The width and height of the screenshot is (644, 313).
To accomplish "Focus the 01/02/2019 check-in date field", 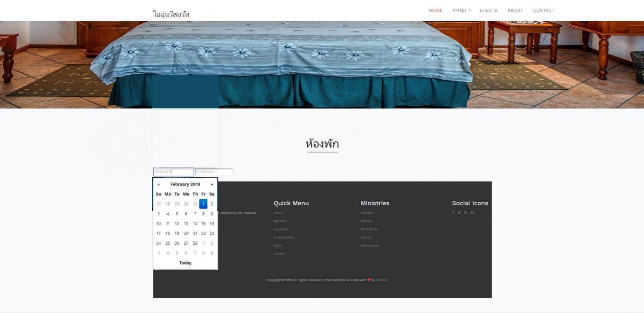I will point(173,172).
